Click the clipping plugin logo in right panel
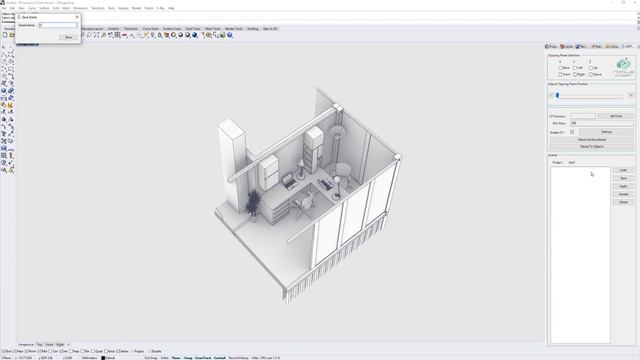This screenshot has height=360, width=640. point(624,67)
